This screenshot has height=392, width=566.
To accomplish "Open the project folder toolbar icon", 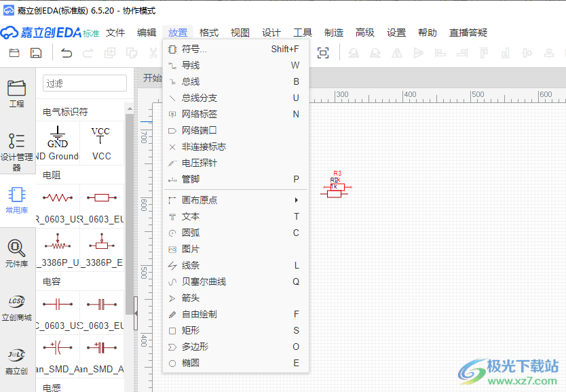I will click(x=14, y=53).
